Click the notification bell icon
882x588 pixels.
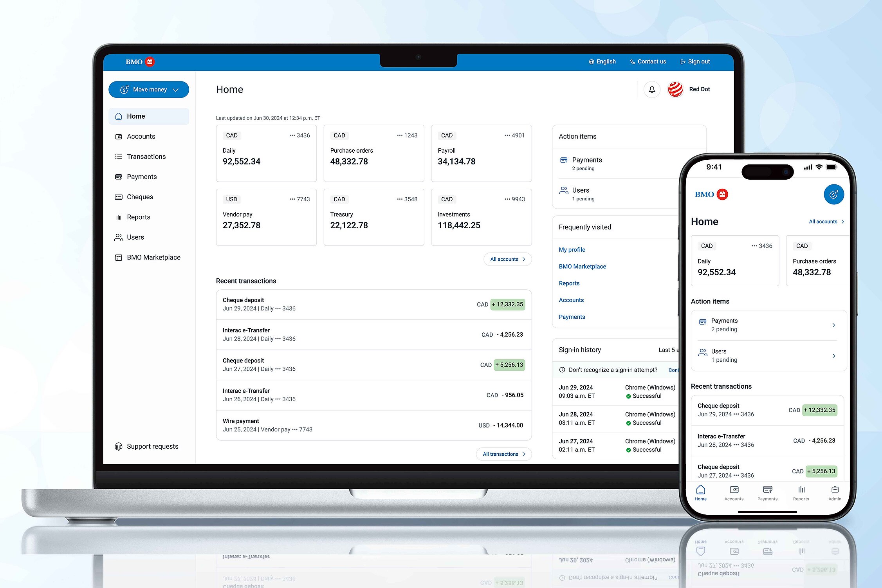point(652,90)
